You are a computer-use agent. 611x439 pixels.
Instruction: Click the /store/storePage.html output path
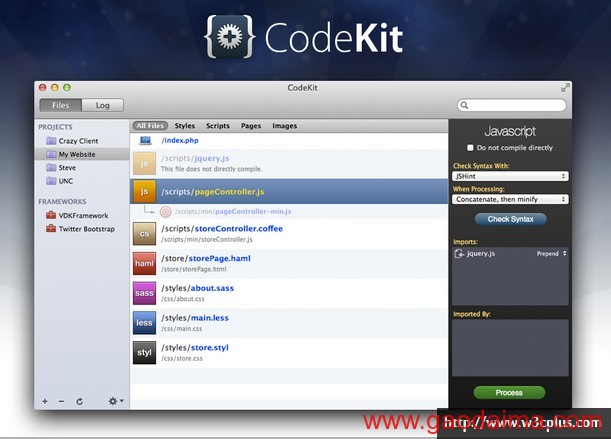pos(194,269)
